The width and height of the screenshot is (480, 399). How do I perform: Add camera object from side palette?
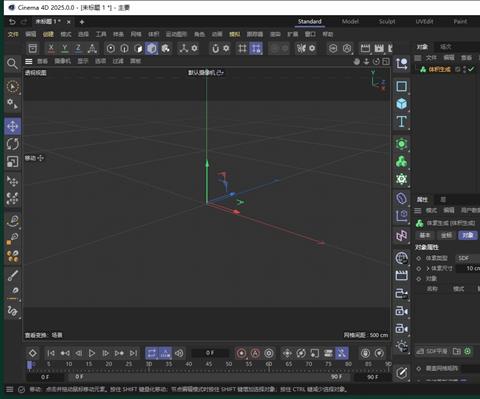(401, 311)
